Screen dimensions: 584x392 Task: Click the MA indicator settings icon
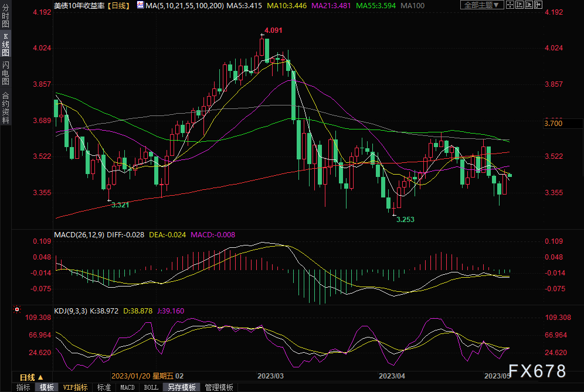[140, 5]
